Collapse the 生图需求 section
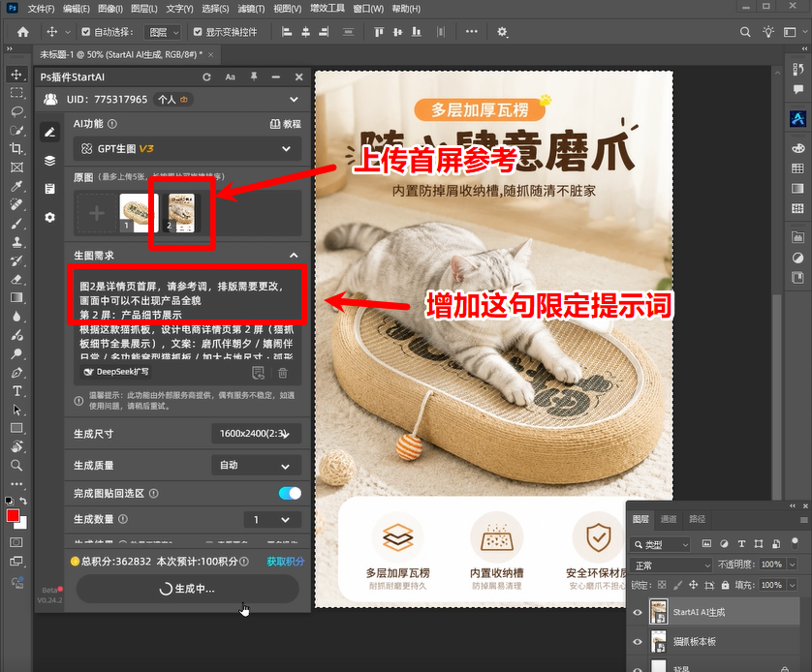Screen dimensions: 812x672 coord(294,255)
